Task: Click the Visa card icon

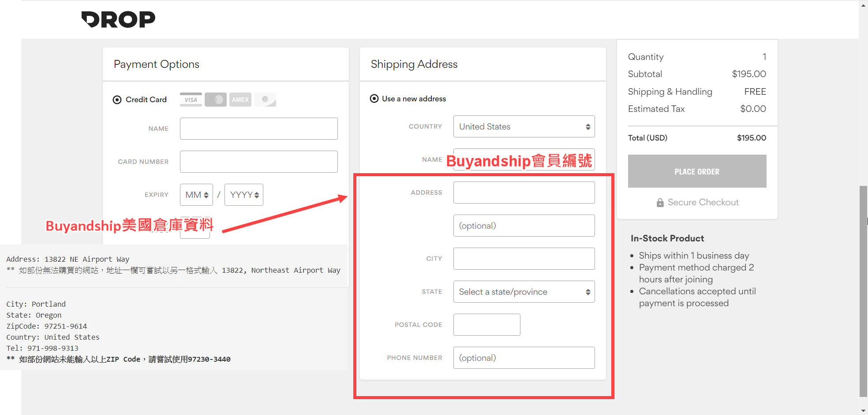Action: coord(191,100)
